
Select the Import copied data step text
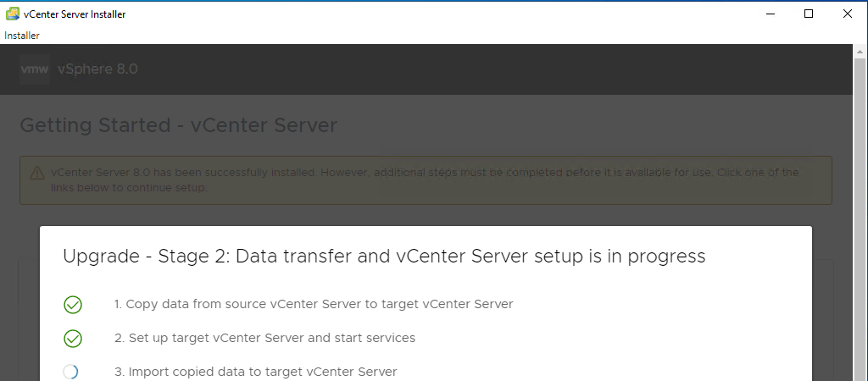point(255,372)
